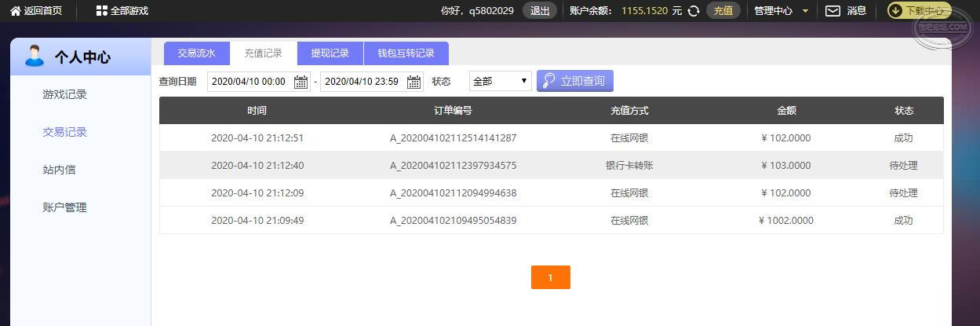Open the 消息 envelope icon
This screenshot has width=980, height=326.
tap(832, 11)
